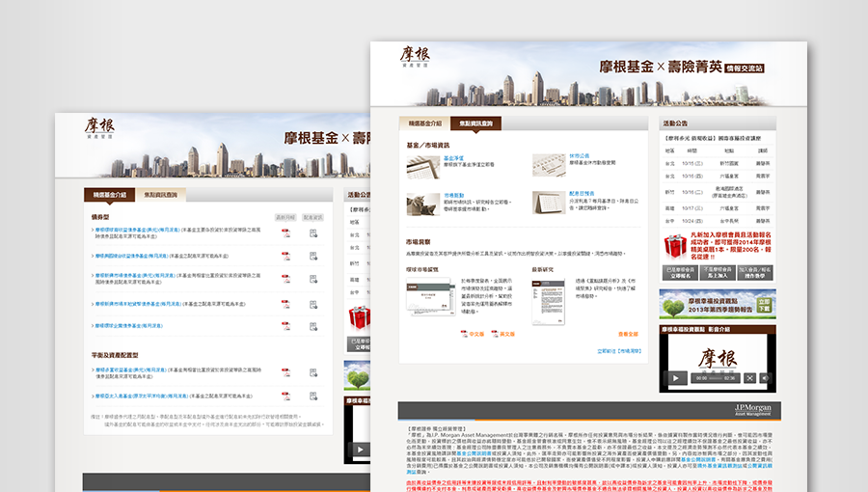
Task: Click 不是摩根會員 馬上加入 button
Action: coord(718,272)
